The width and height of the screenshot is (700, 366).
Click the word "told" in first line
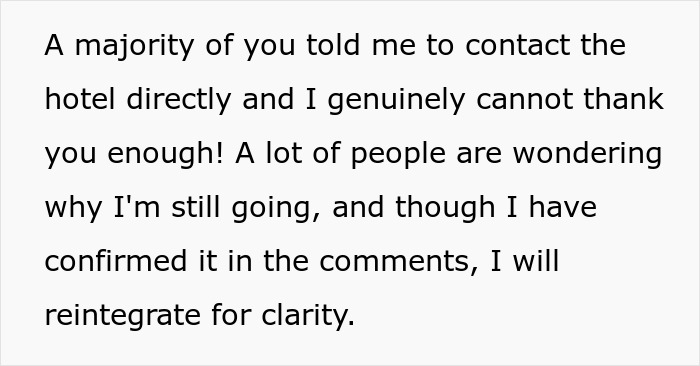pyautogui.click(x=333, y=44)
